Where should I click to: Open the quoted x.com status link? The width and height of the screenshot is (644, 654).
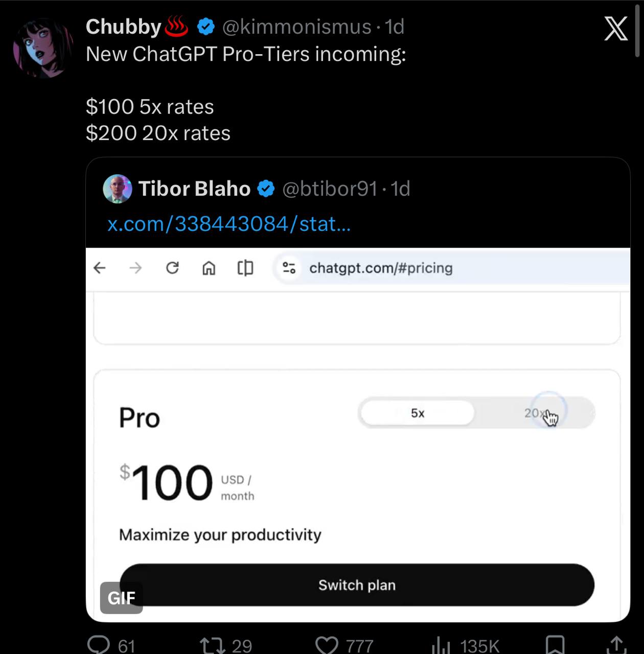tap(229, 224)
